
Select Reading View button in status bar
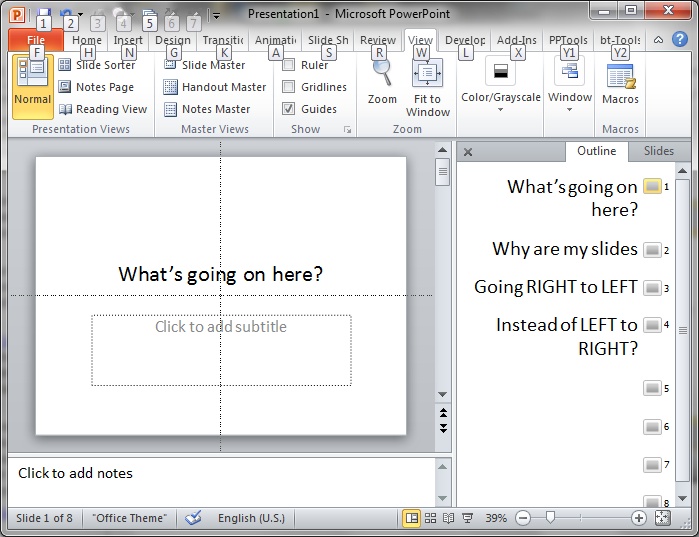tap(448, 518)
